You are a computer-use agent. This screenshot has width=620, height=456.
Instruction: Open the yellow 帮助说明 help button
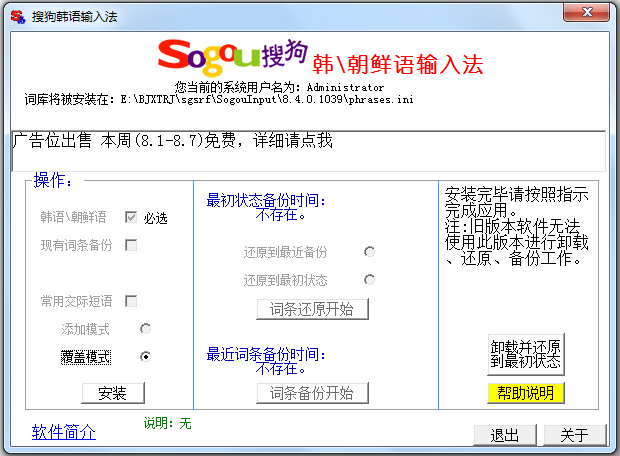pyautogui.click(x=526, y=393)
